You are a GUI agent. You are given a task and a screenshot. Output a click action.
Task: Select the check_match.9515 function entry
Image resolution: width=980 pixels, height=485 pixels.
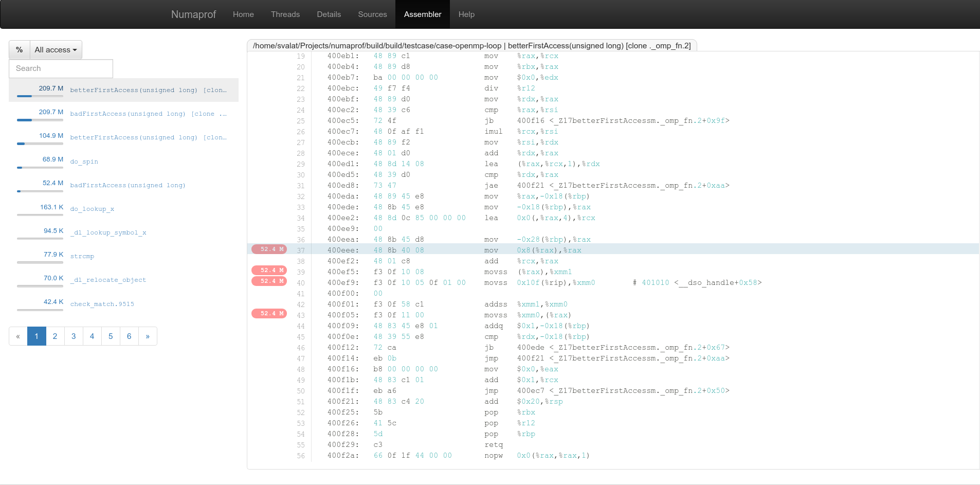[x=102, y=304]
